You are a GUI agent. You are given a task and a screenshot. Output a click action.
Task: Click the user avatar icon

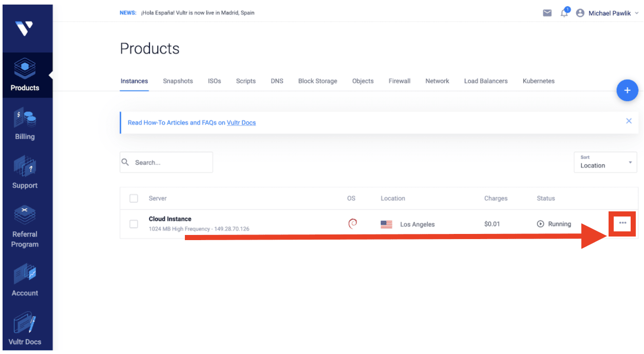point(580,13)
